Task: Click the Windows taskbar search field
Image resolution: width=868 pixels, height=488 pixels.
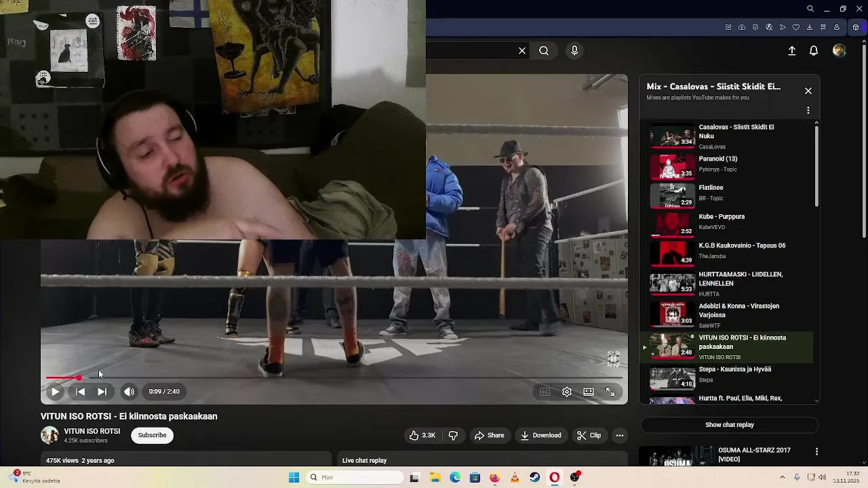Action: (x=354, y=477)
